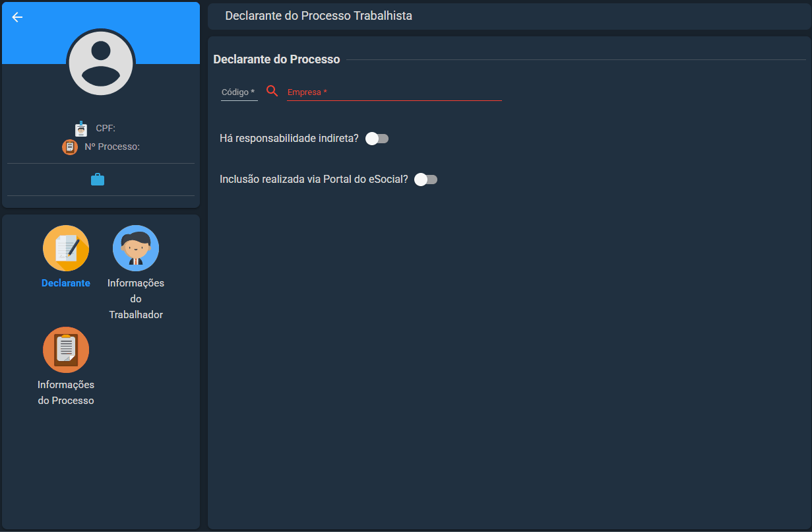Open Informações do Trabalhador icon
The height and width of the screenshot is (532, 812).
coord(136,248)
